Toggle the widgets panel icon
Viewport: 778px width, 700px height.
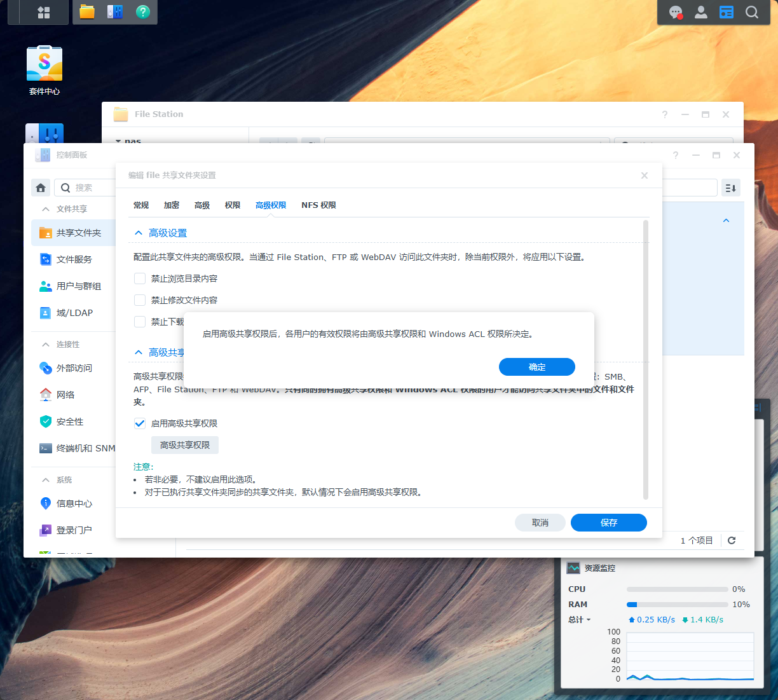(727, 12)
